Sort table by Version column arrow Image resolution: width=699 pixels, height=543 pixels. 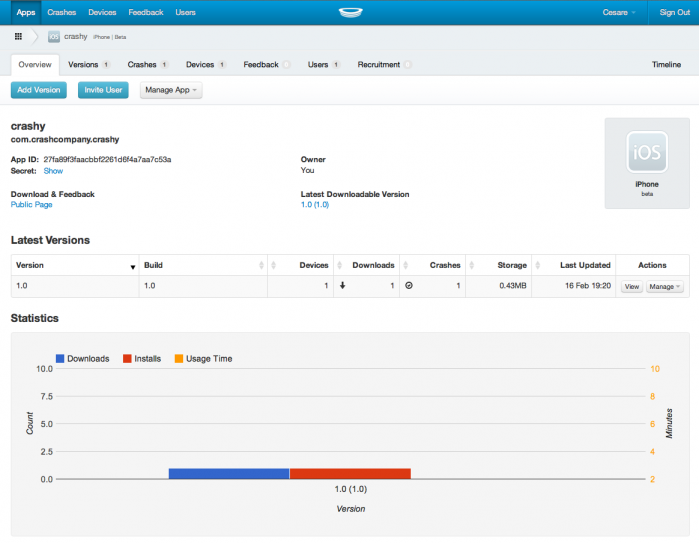(132, 266)
